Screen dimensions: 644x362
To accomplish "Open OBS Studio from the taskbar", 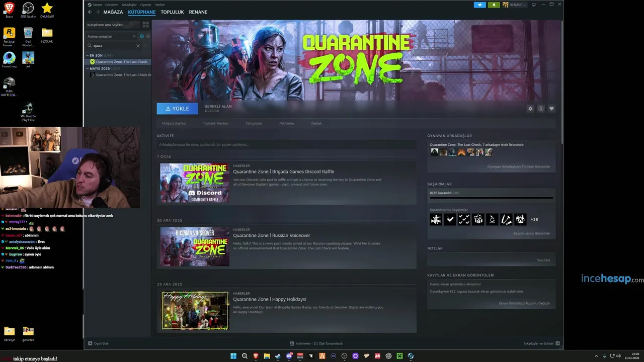I will (344, 356).
